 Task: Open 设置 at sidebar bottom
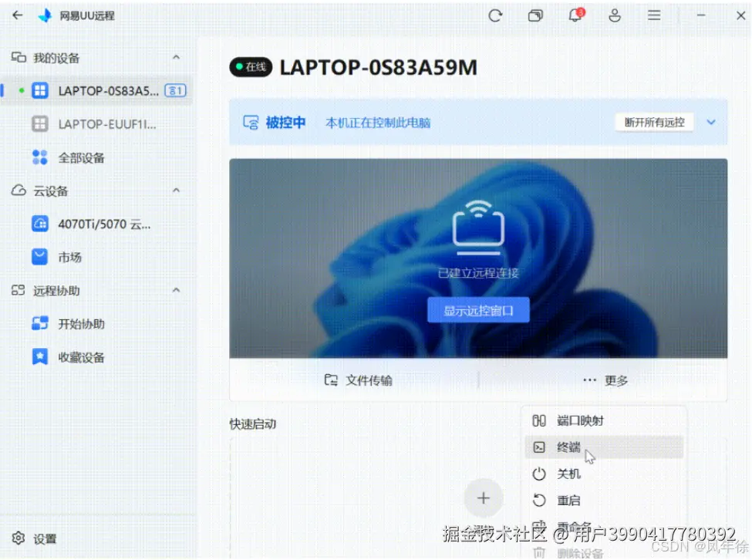point(35,538)
